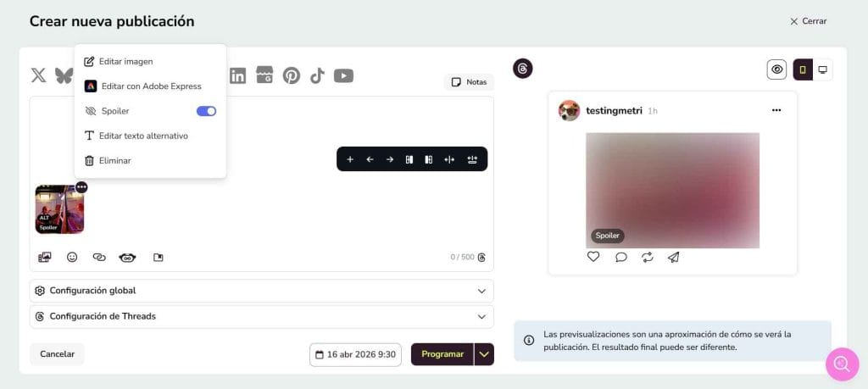Click the Cancelar button
The height and width of the screenshot is (389, 868).
57,354
